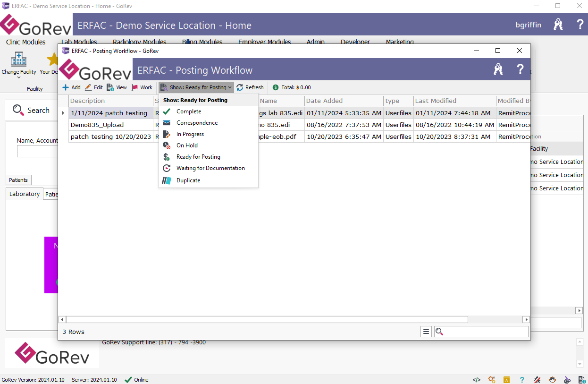Click the Total $0.00 dollar indicator
The image size is (588, 384).
click(292, 87)
